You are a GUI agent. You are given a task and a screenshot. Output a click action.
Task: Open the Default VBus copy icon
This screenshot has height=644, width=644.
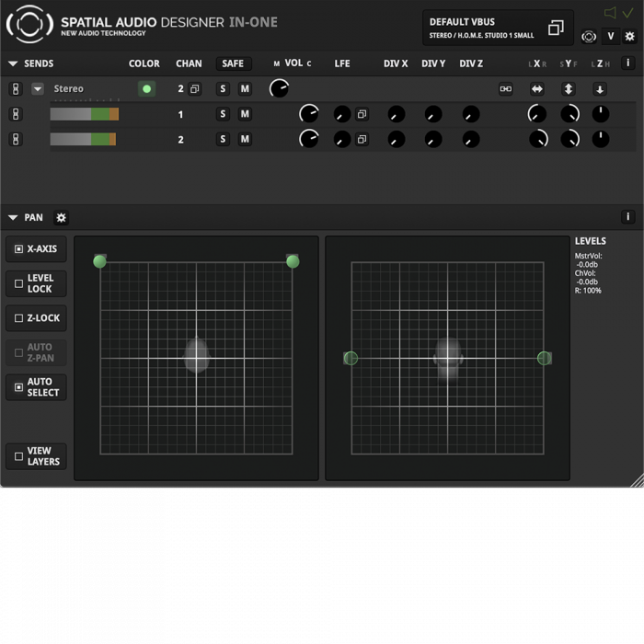tap(556, 28)
